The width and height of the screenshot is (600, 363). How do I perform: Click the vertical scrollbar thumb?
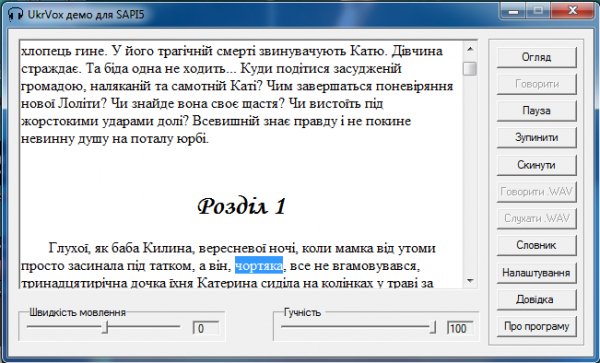click(x=470, y=69)
